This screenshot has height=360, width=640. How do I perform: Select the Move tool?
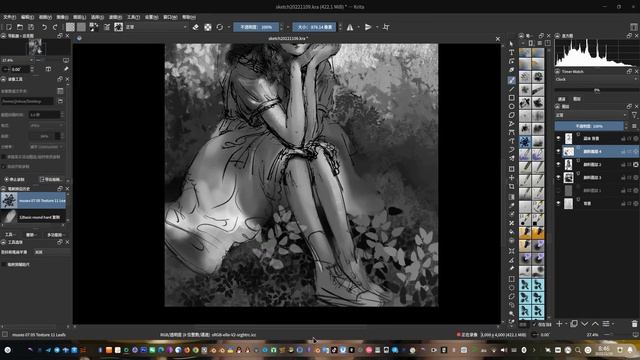point(511,178)
